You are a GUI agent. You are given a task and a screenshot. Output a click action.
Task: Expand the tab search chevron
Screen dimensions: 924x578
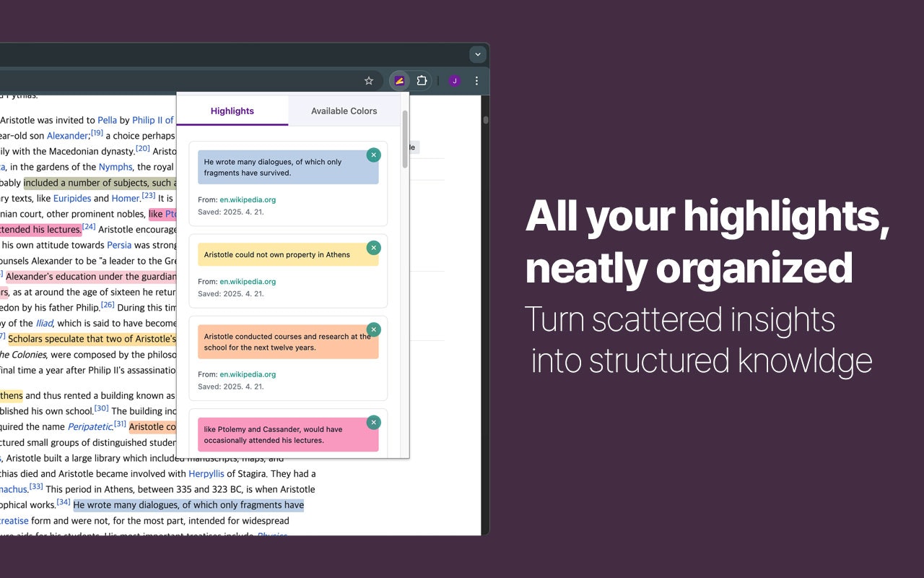coord(477,54)
